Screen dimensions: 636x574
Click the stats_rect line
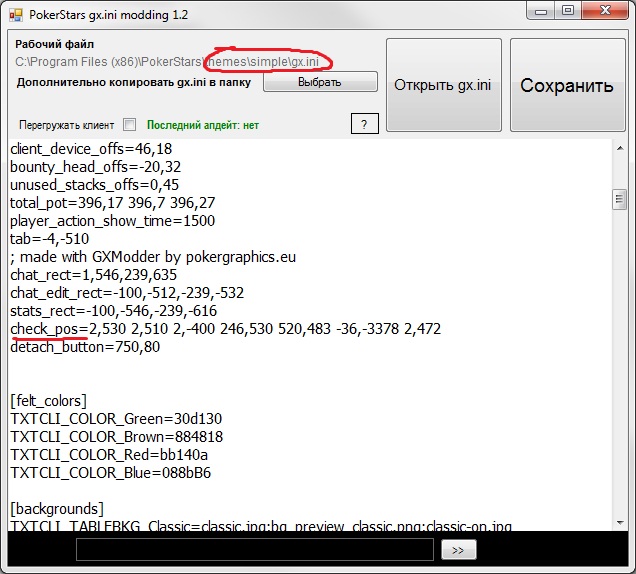[114, 311]
